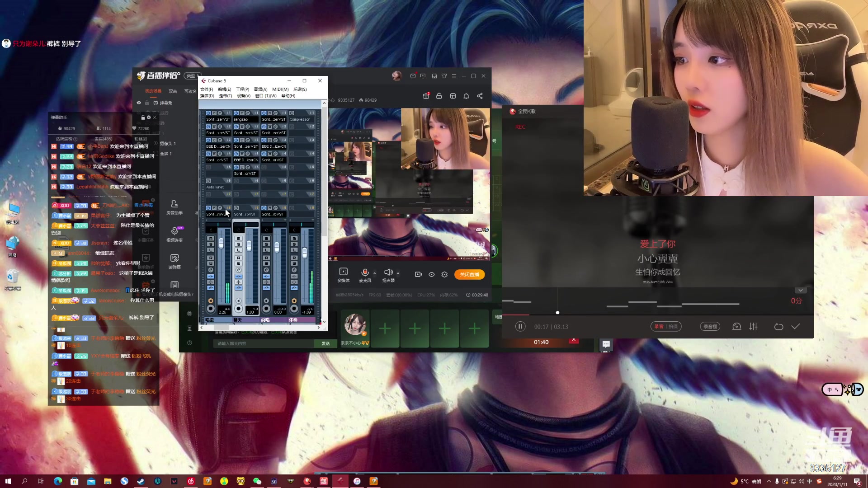Screen dimensions: 868x488
Task: Open 多媒体 panel in 直播伴侣
Action: pyautogui.click(x=344, y=275)
